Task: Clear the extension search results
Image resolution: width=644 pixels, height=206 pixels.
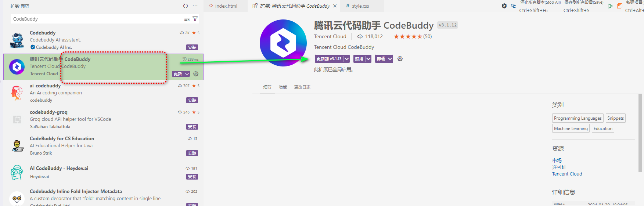Action: click(x=187, y=19)
